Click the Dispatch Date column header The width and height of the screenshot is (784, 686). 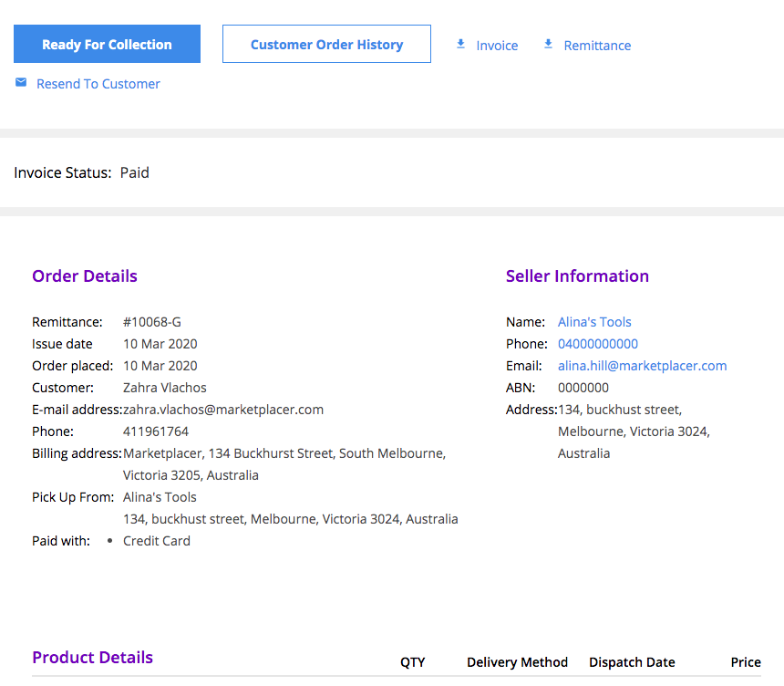pos(632,662)
